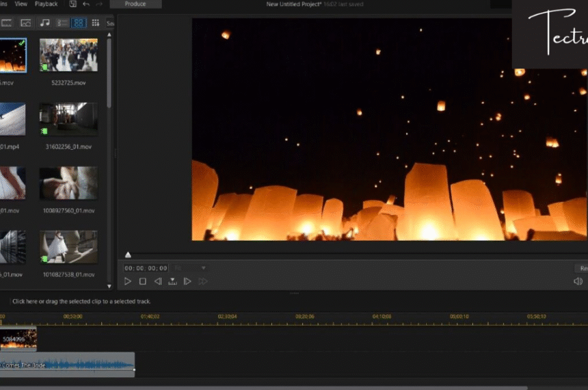The width and height of the screenshot is (588, 390).
Task: Click the 00;50;00 mark on timeline ruler
Action: (72, 317)
